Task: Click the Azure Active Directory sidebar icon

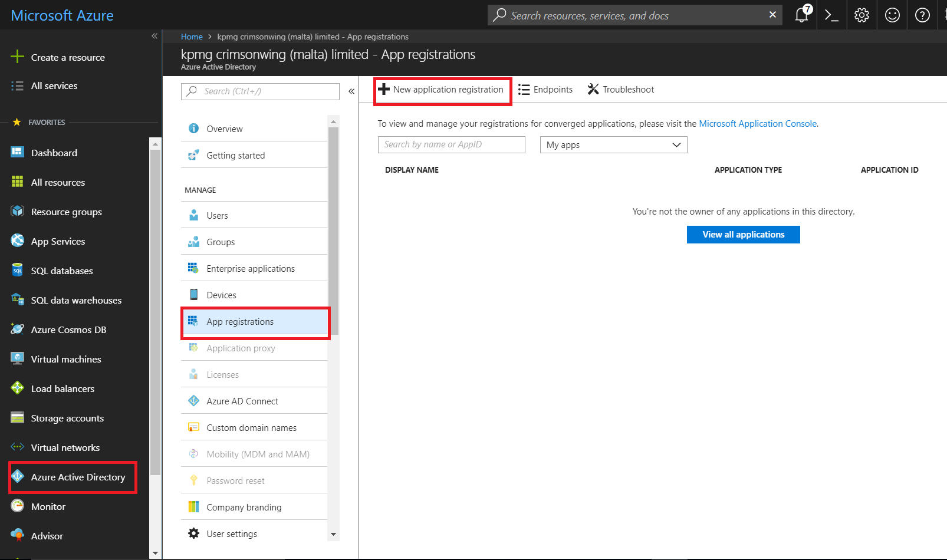Action: pyautogui.click(x=17, y=477)
